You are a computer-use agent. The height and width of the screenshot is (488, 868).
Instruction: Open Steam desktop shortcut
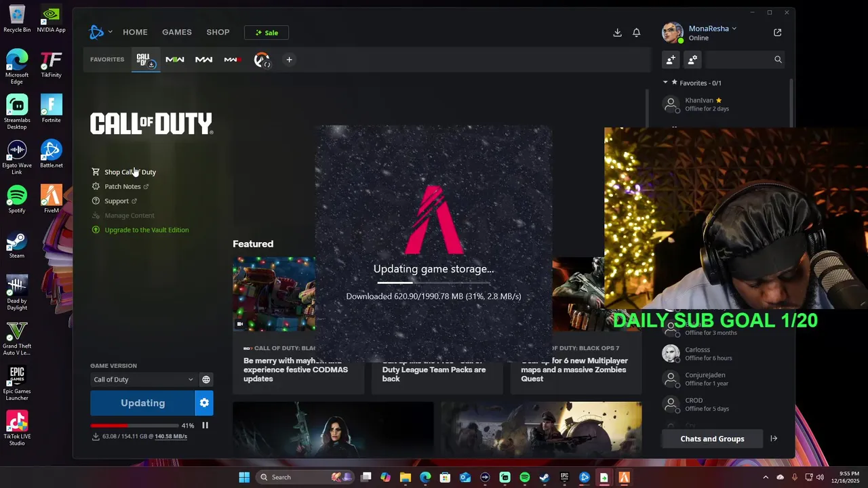coord(17,245)
